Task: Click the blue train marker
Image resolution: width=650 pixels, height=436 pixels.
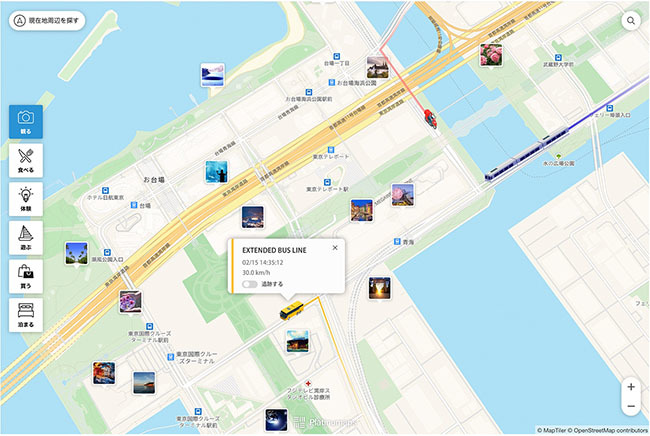Action: coord(527,154)
